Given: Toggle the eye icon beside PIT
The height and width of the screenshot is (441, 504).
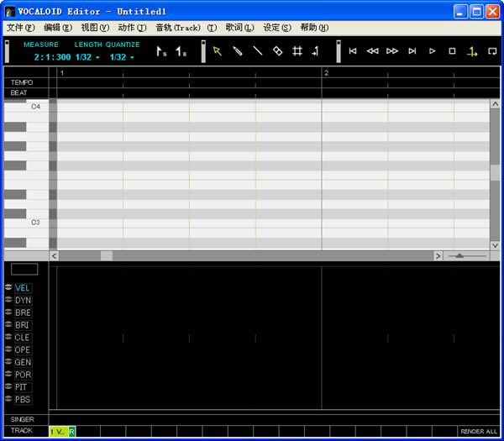Looking at the screenshot, I should coord(8,387).
